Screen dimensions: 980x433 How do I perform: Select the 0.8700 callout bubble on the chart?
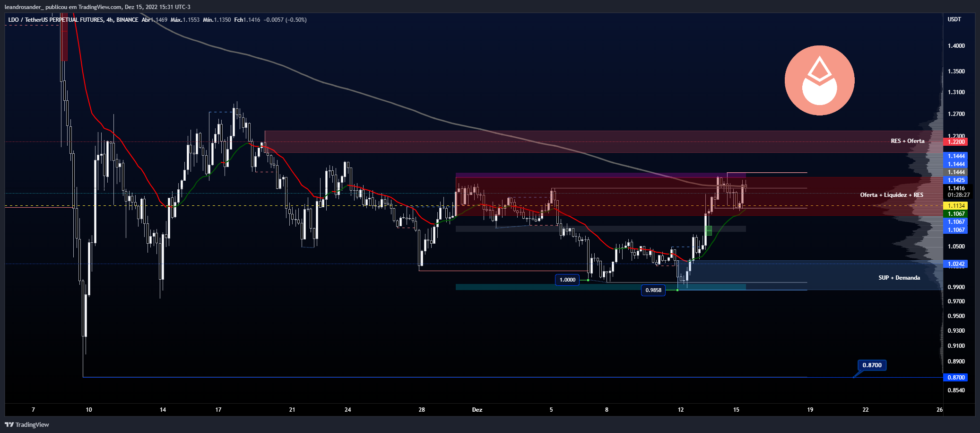coord(872,365)
